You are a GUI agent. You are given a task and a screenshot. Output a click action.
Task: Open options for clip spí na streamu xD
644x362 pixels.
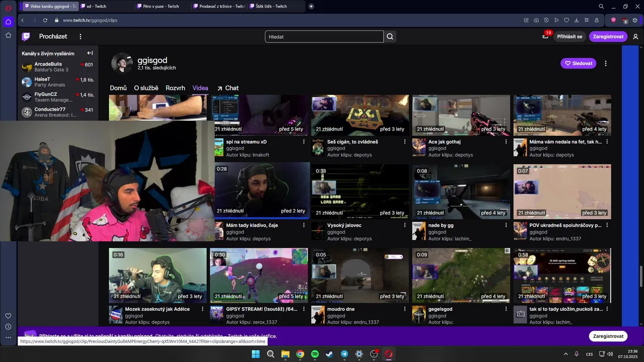(x=304, y=142)
